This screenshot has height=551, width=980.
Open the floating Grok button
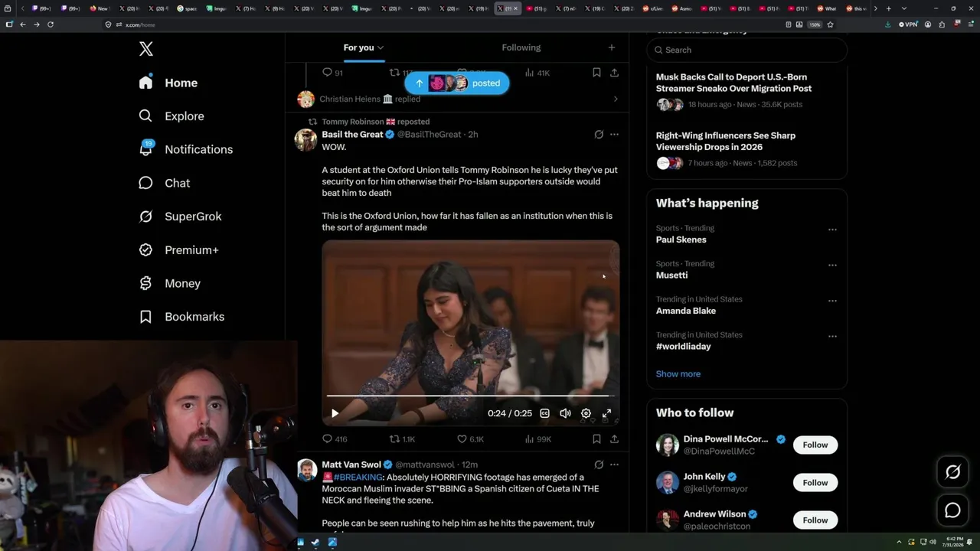pos(952,473)
